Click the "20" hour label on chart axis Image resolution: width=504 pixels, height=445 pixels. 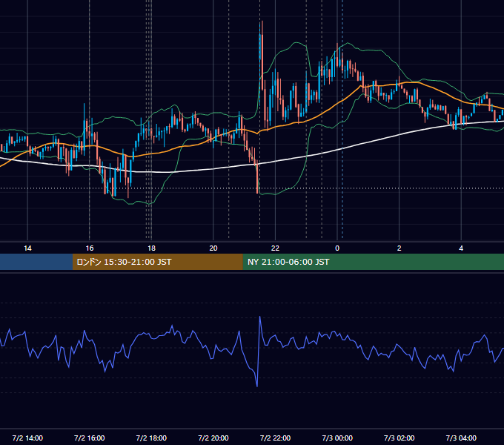tap(213, 248)
